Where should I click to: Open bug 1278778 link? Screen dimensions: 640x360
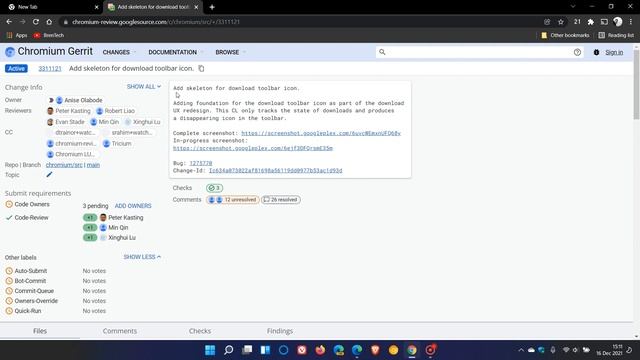(x=201, y=163)
